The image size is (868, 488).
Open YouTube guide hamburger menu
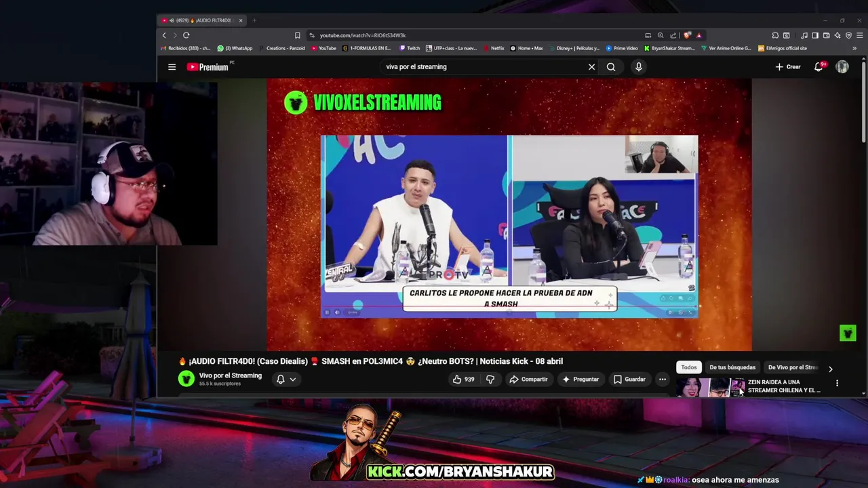point(172,66)
